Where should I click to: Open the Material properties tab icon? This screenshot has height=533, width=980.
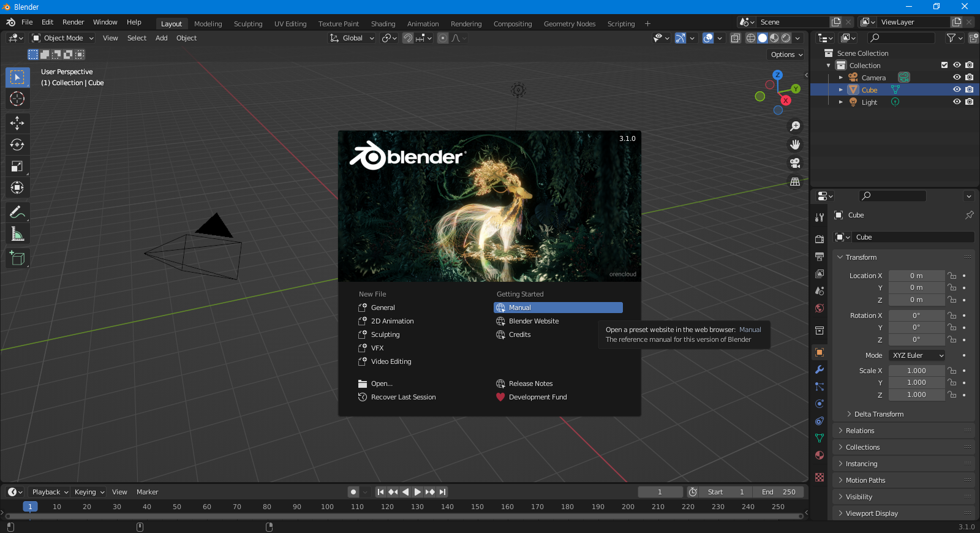pos(820,455)
